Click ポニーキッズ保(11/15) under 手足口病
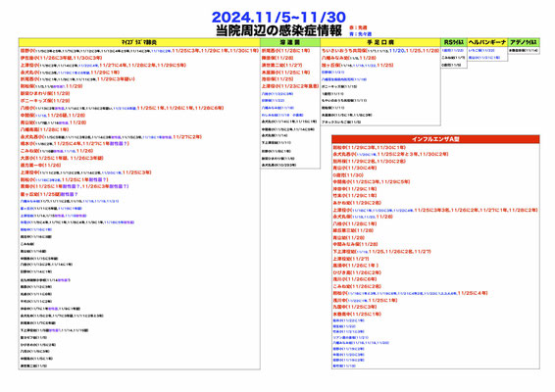Viewport: 555px width, 392px height. click(x=339, y=86)
